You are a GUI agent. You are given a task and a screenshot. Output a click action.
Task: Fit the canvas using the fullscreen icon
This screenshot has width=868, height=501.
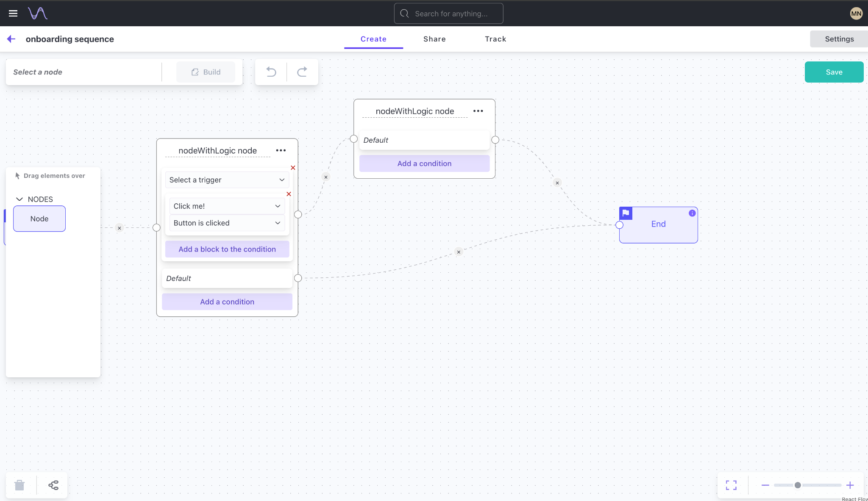[732, 485]
